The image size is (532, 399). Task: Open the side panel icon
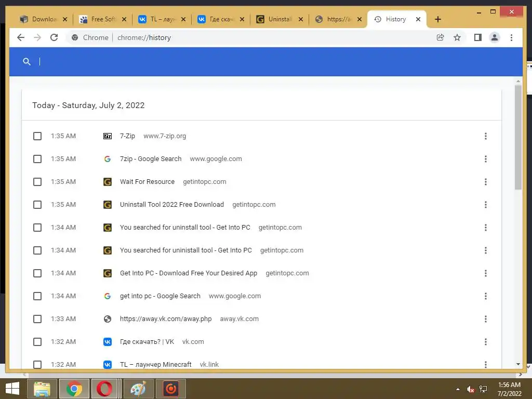click(x=478, y=37)
